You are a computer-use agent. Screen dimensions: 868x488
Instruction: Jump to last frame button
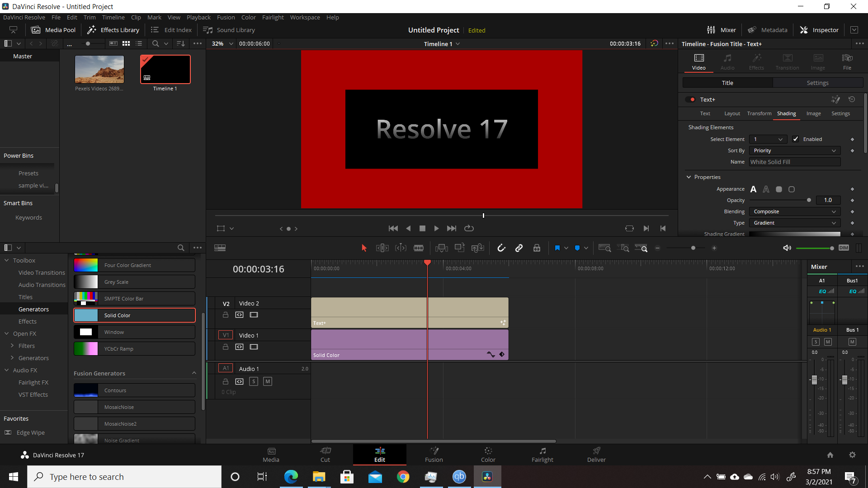point(451,229)
